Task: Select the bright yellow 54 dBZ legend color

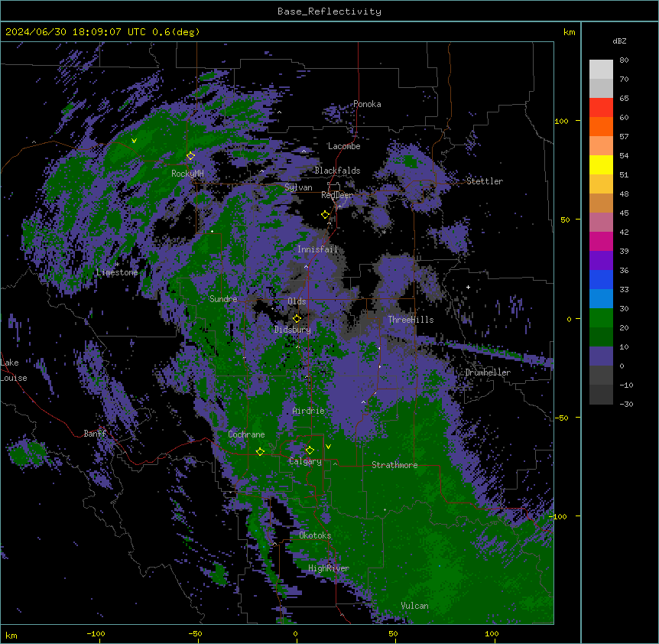Action: (601, 164)
